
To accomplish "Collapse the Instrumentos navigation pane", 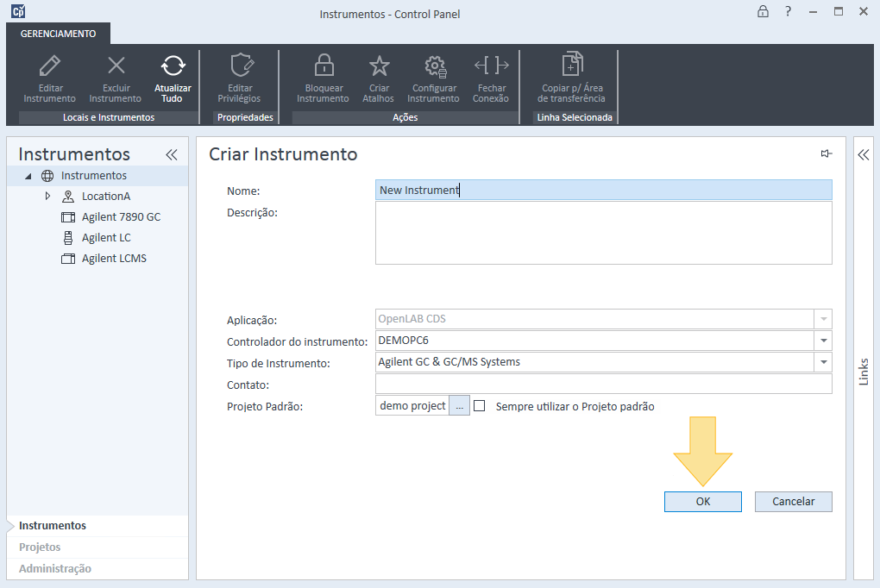I will [171, 155].
